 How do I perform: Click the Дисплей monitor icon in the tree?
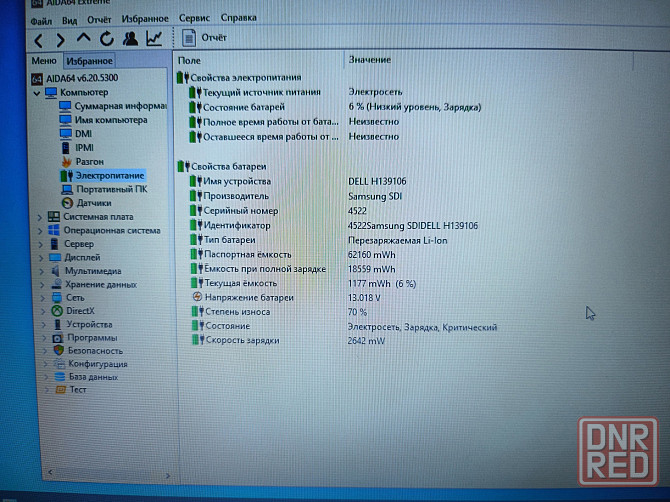(x=55, y=257)
